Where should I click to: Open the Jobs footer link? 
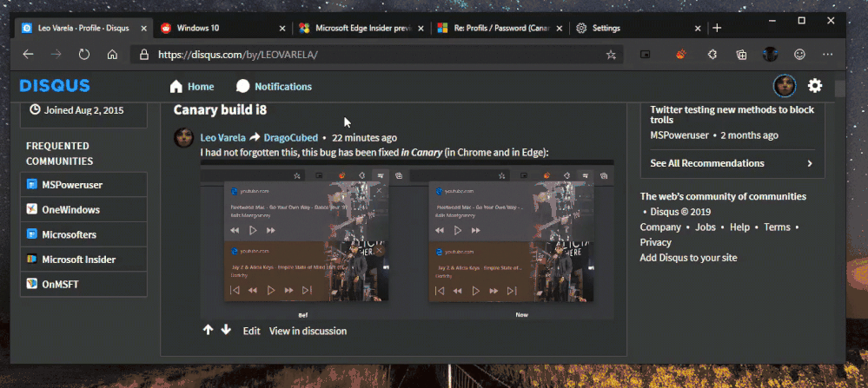tap(706, 227)
